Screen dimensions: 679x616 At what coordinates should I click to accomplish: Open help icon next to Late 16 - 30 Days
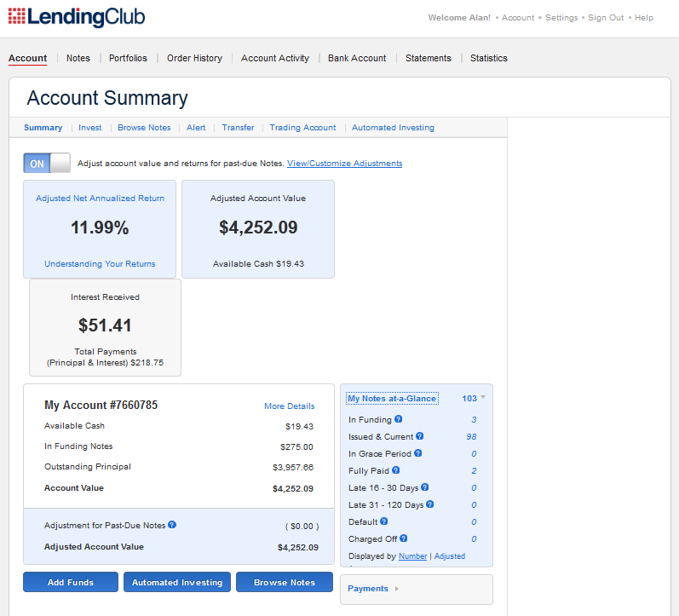point(425,487)
